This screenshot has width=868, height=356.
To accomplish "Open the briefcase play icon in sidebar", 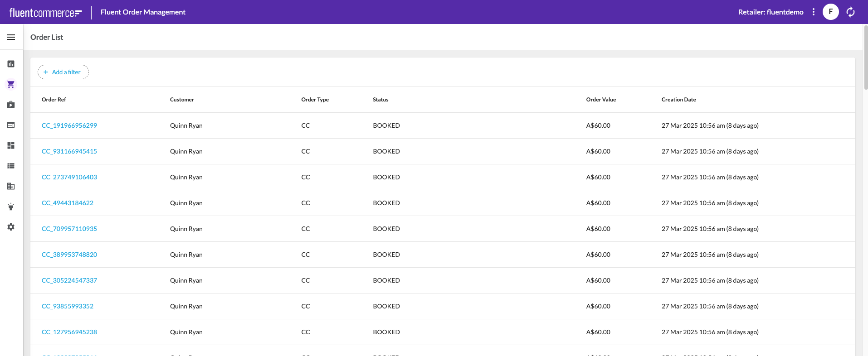I will (x=11, y=105).
